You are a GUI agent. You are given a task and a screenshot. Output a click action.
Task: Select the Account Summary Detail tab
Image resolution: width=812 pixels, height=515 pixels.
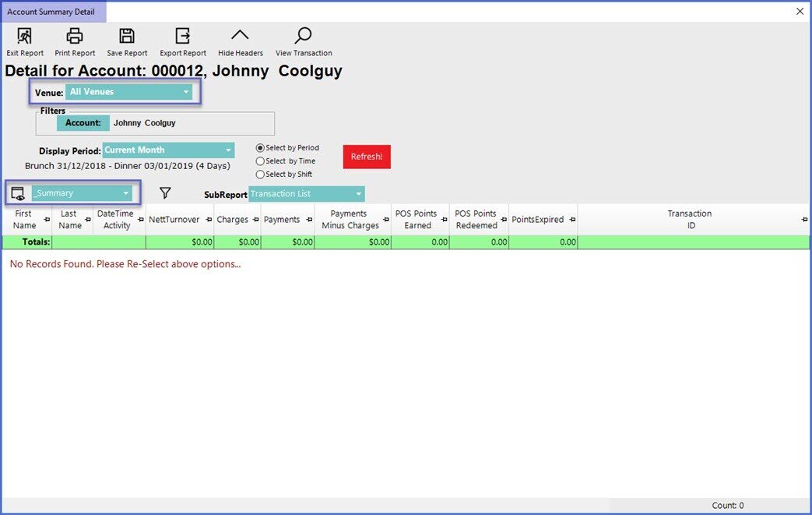pos(51,12)
